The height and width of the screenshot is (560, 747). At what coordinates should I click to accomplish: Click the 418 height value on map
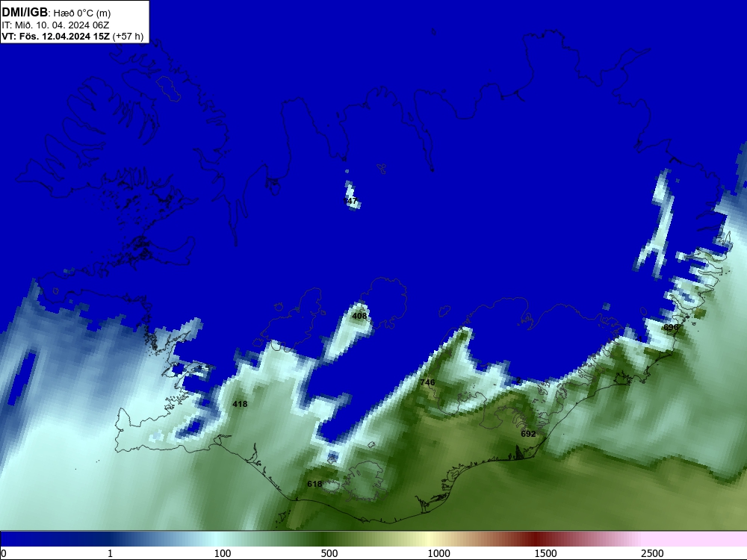(240, 404)
